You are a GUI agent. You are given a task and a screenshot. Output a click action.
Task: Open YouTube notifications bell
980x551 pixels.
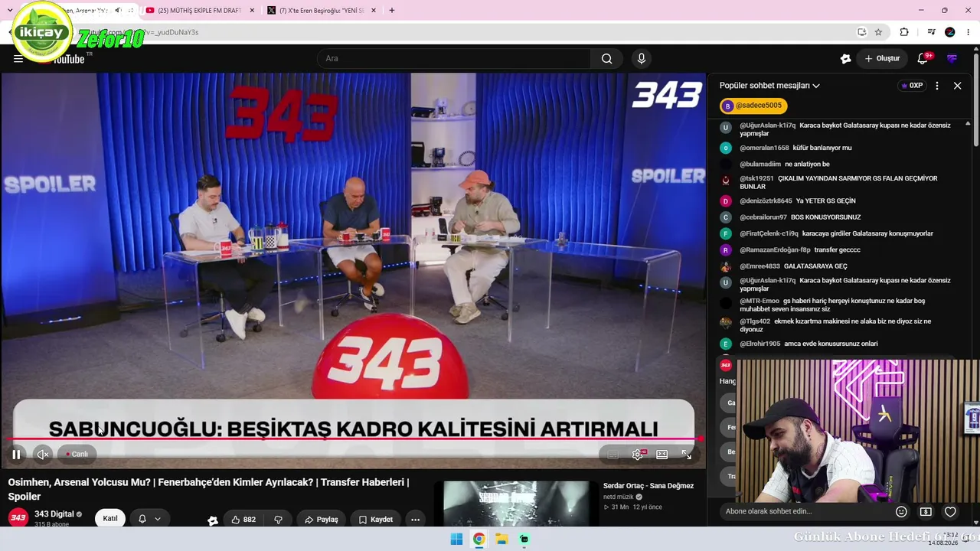point(923,59)
